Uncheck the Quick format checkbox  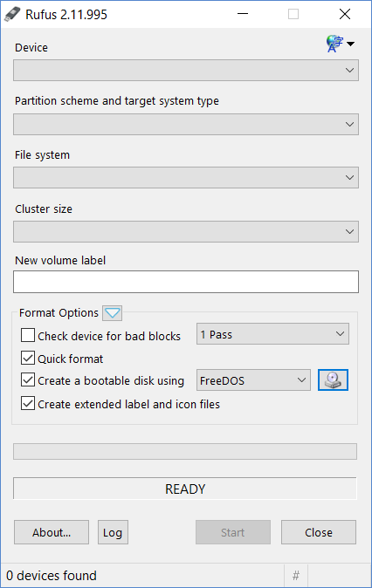(28, 358)
